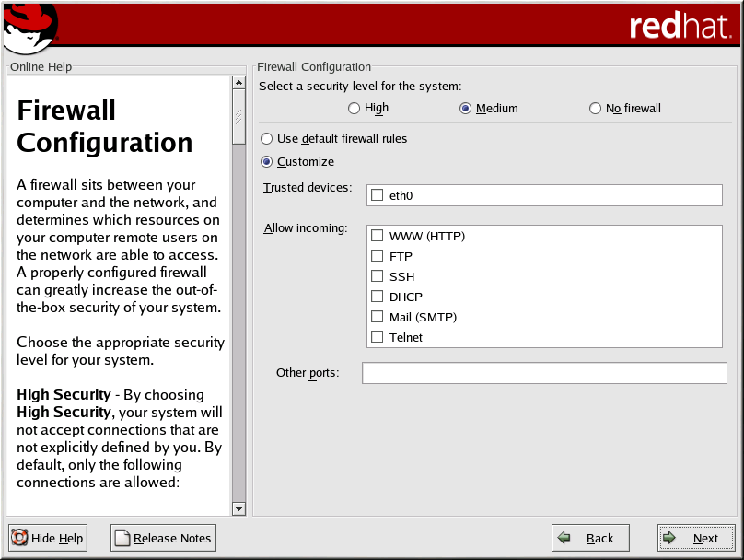The image size is (744, 560).
Task: Check the Mail (SMTP) checkbox
Action: click(377, 317)
